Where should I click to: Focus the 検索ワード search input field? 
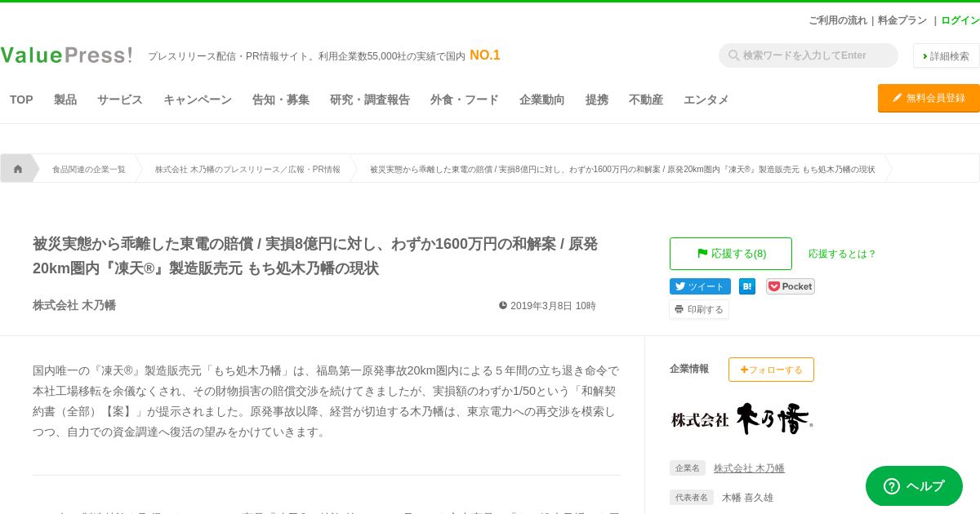pyautogui.click(x=808, y=55)
